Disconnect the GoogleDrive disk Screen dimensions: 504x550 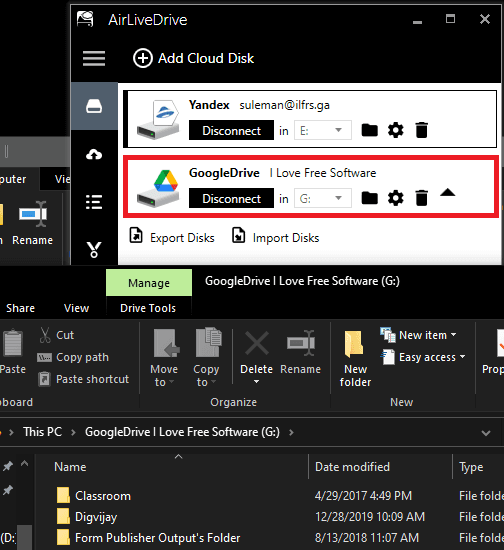coord(231,198)
